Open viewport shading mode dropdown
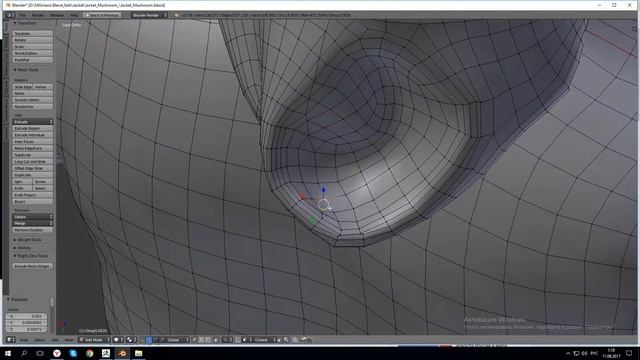Screen dimensions: 640x360 [118, 340]
